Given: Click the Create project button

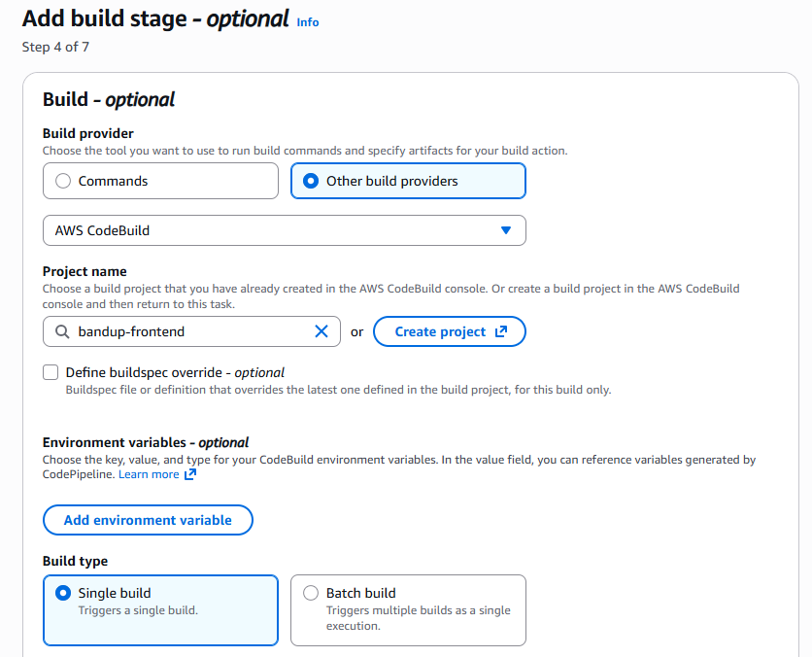Looking at the screenshot, I should pos(449,331).
